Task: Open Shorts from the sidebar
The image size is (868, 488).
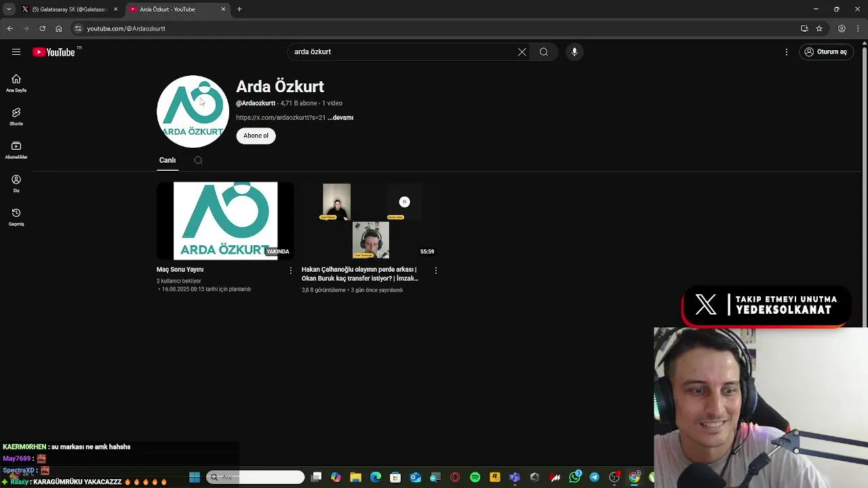Action: coord(16,117)
